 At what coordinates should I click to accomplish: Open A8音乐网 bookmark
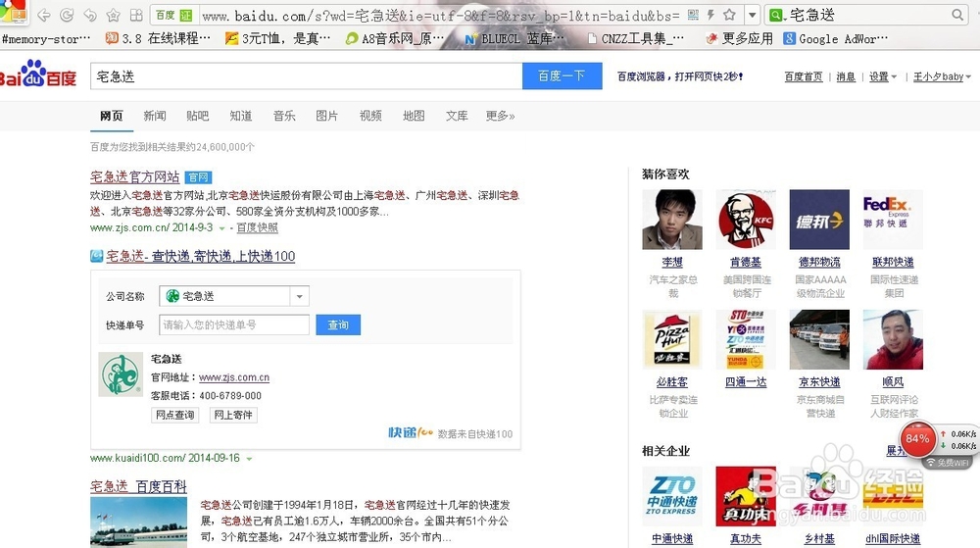click(397, 39)
